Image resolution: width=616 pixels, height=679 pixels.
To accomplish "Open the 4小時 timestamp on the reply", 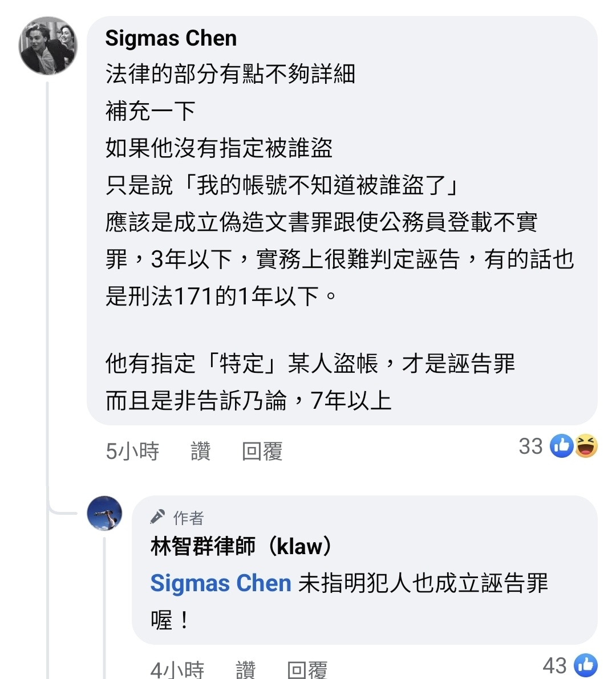I will tap(177, 669).
